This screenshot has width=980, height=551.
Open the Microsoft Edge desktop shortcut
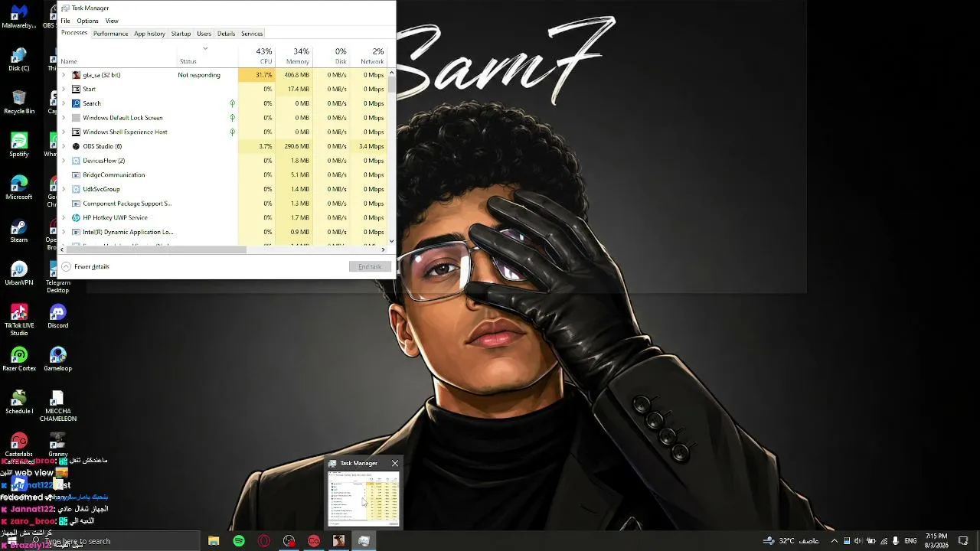coord(18,188)
